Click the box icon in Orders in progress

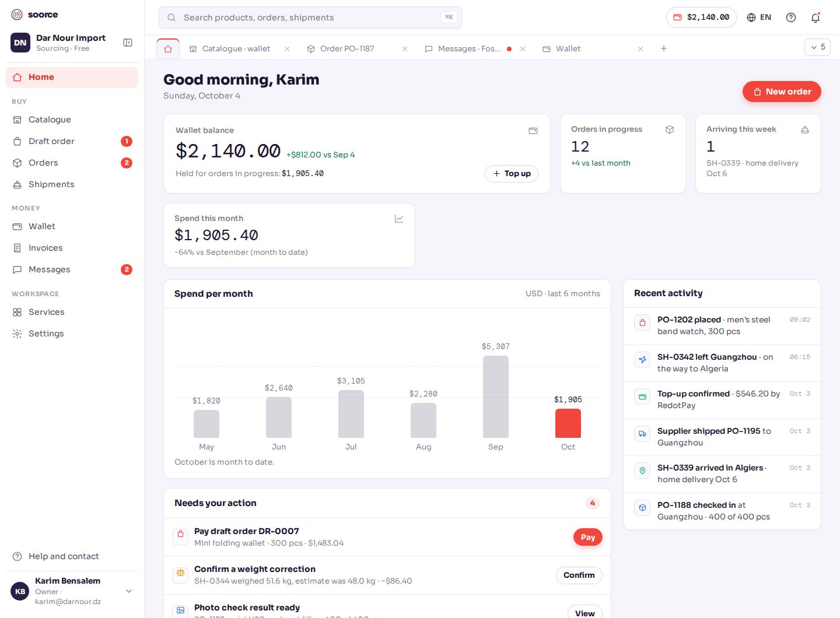[670, 129]
